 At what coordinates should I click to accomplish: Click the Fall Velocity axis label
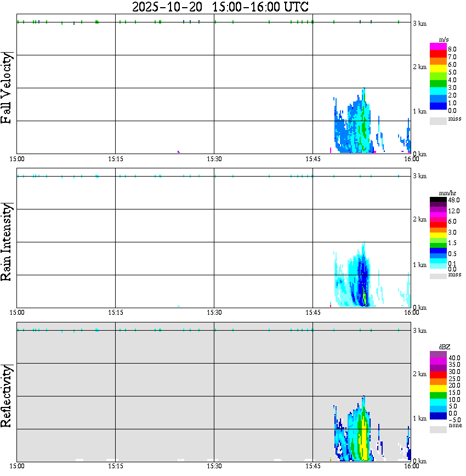tap(7, 88)
